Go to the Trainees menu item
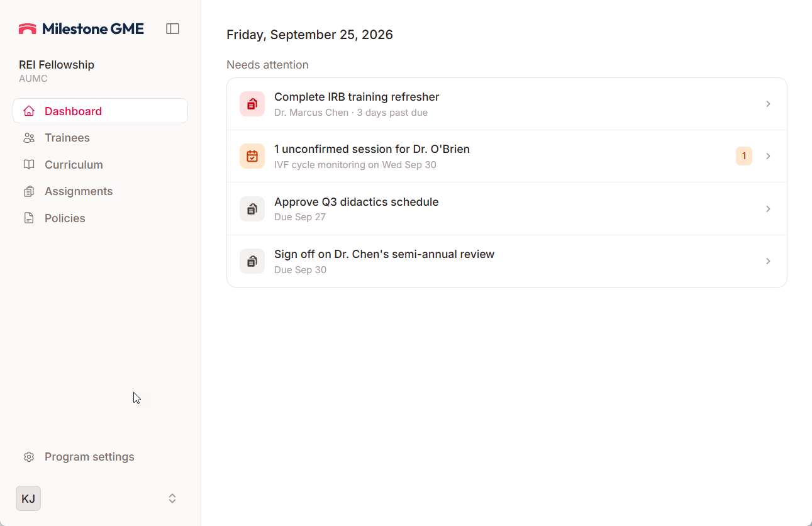812x526 pixels. [x=100, y=138]
